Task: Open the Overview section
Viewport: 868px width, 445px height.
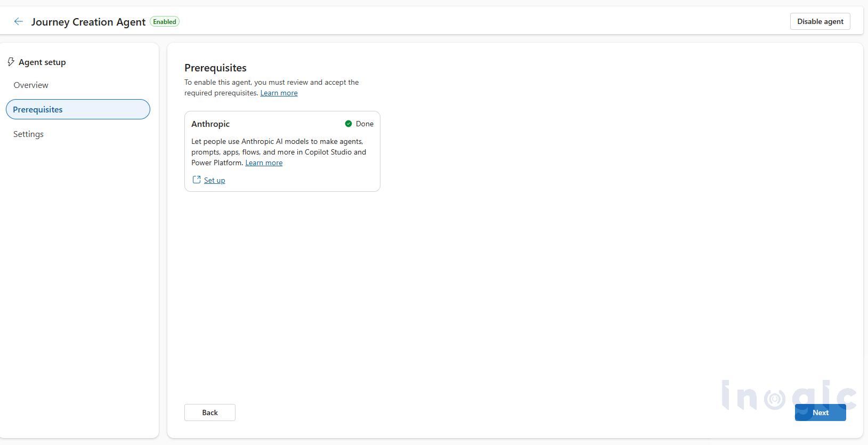Action: tap(31, 85)
